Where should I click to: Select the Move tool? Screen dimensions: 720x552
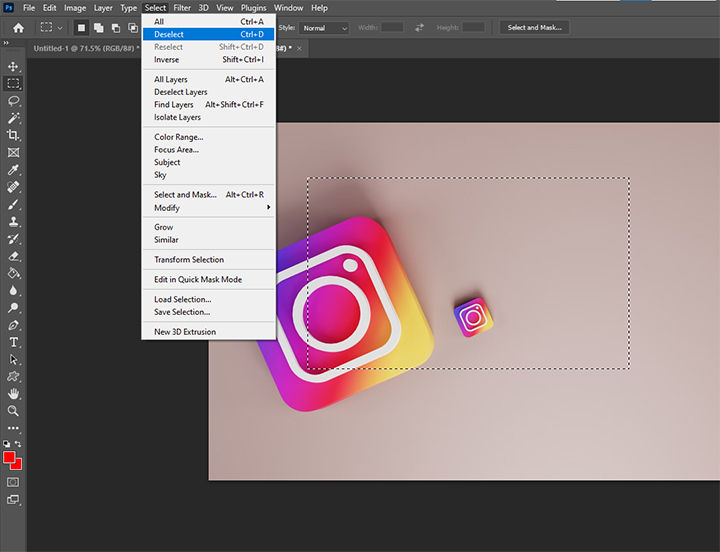click(13, 67)
